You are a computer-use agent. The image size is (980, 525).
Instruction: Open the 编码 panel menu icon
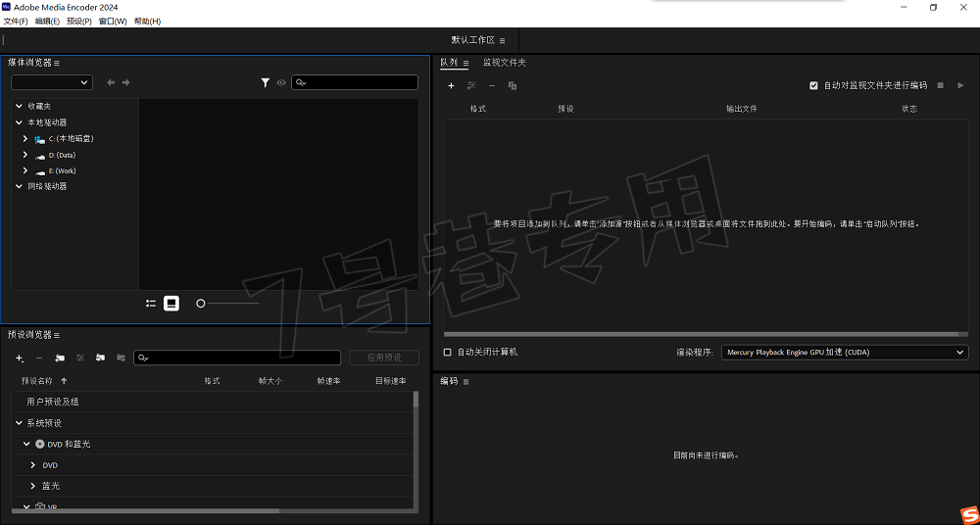(x=465, y=381)
